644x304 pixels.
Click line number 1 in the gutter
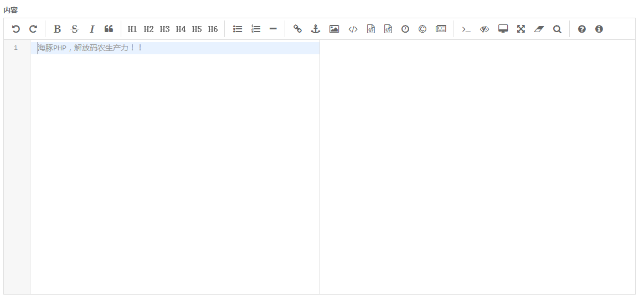point(16,48)
